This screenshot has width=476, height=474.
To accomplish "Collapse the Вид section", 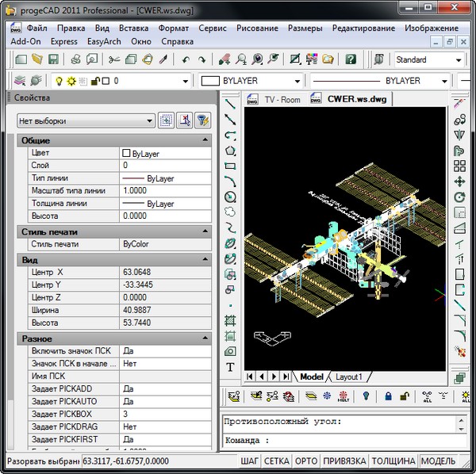I will 205,259.
